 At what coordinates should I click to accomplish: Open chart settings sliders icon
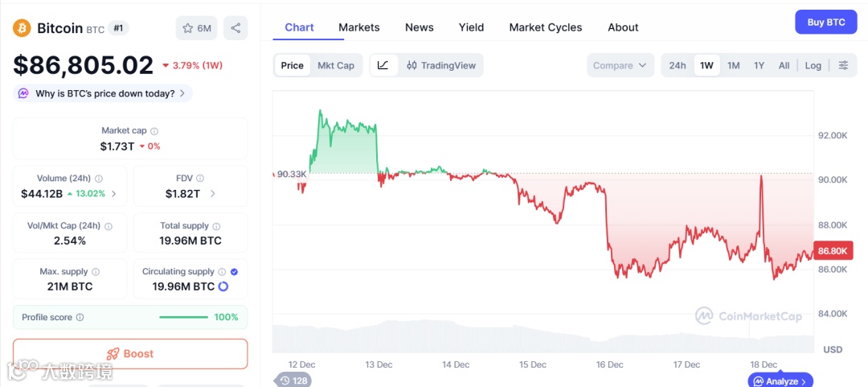click(x=843, y=65)
